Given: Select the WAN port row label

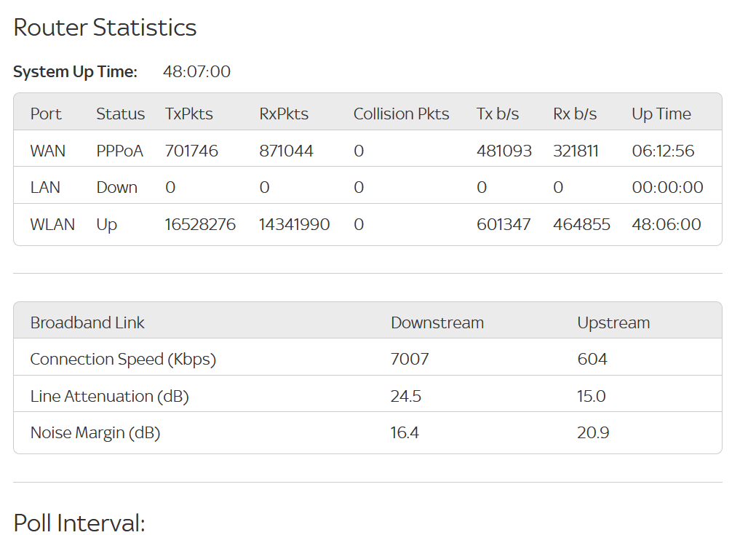Looking at the screenshot, I should [x=48, y=151].
